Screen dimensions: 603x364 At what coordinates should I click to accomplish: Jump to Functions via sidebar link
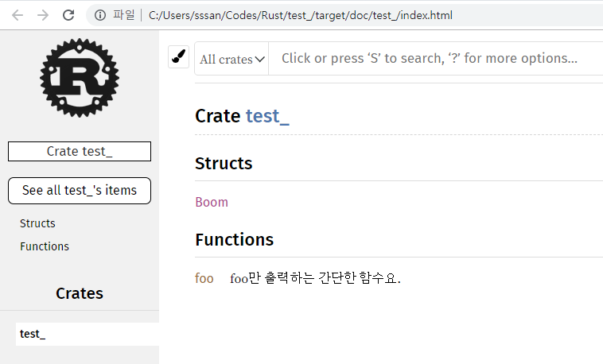[45, 246]
